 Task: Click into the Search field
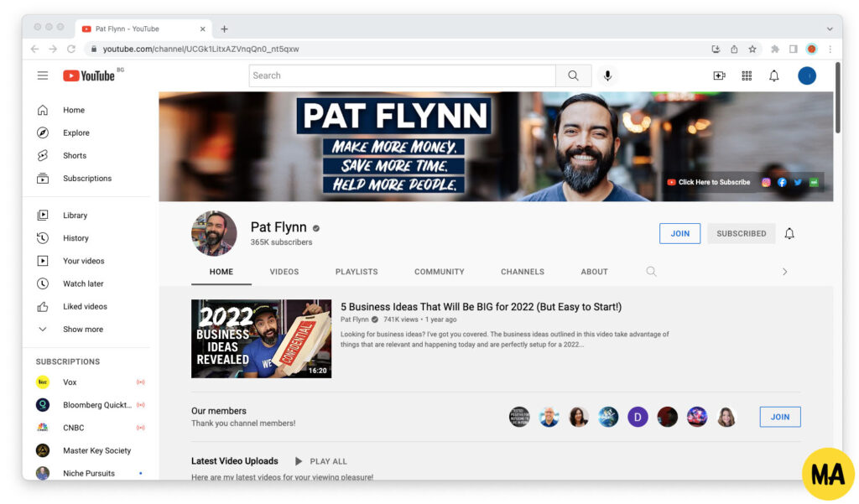(x=403, y=75)
